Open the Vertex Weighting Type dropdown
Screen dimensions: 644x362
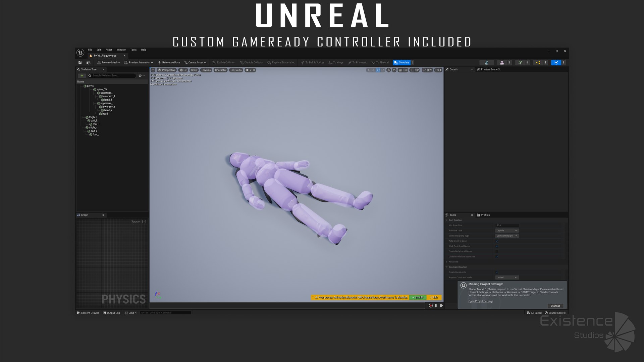tap(507, 236)
